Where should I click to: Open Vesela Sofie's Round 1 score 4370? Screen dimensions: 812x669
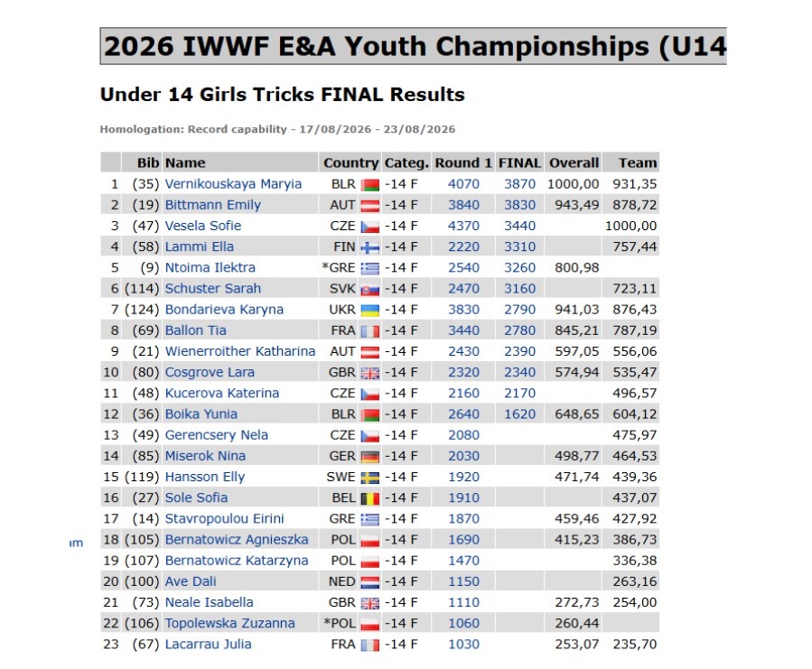463,226
